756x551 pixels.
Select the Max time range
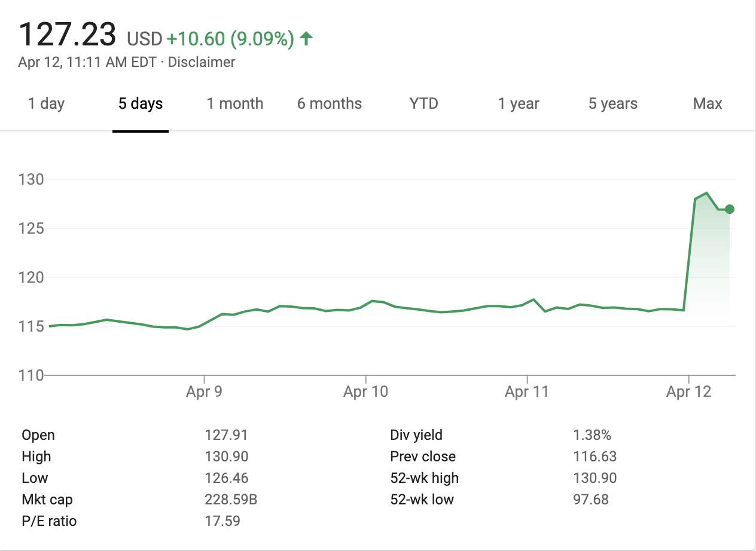coord(708,104)
